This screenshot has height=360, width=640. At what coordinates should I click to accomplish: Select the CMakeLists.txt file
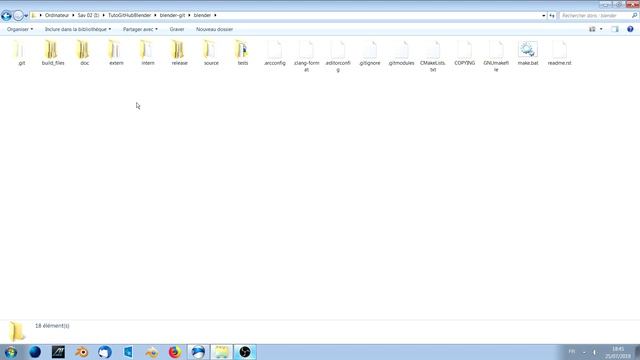[433, 56]
